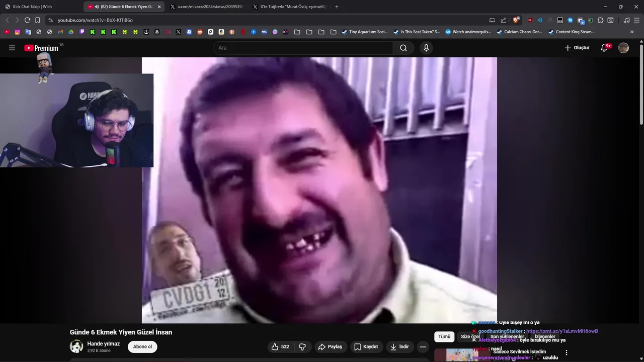Select the Tümü filter chip
This screenshot has height=362, width=644.
pyautogui.click(x=444, y=336)
